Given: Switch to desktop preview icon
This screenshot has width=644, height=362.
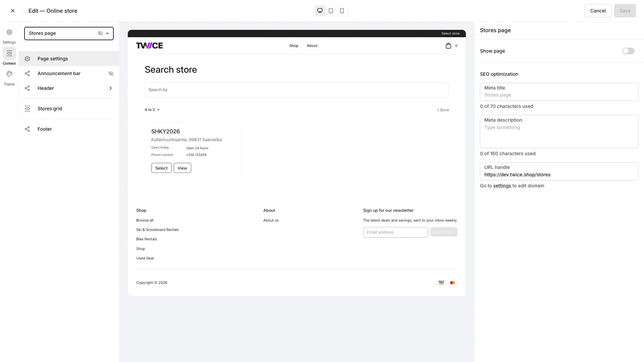Looking at the screenshot, I should tap(320, 11).
